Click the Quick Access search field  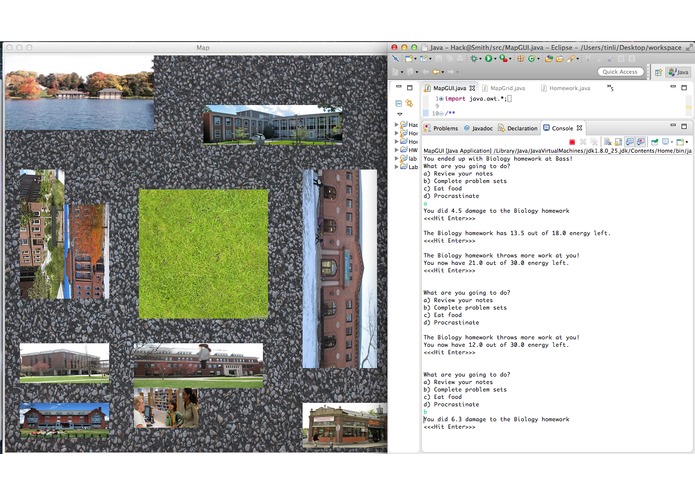[x=621, y=72]
